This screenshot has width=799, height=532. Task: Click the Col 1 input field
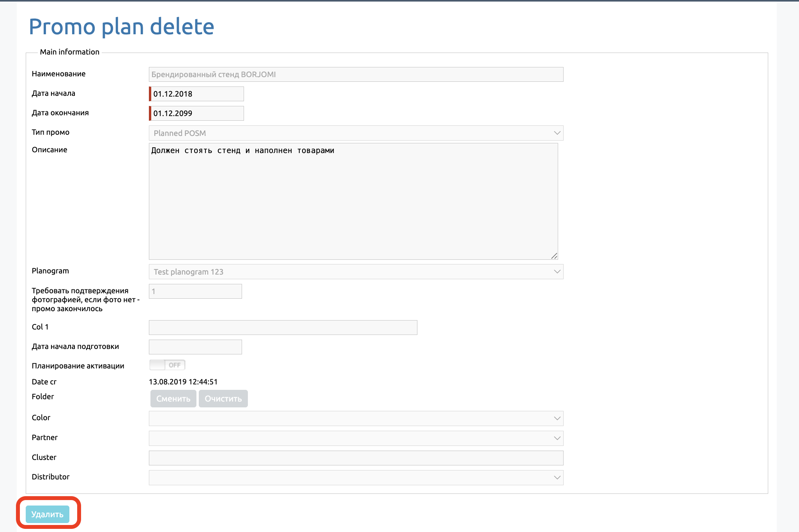coord(283,328)
